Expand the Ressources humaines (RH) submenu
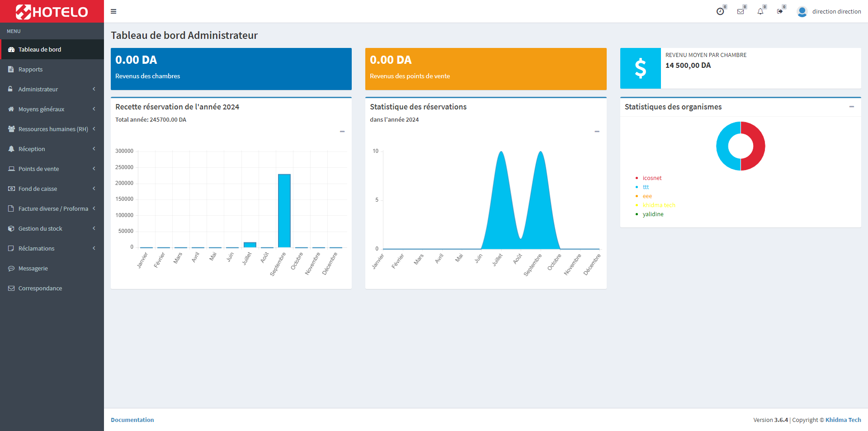The image size is (868, 431). click(52, 129)
